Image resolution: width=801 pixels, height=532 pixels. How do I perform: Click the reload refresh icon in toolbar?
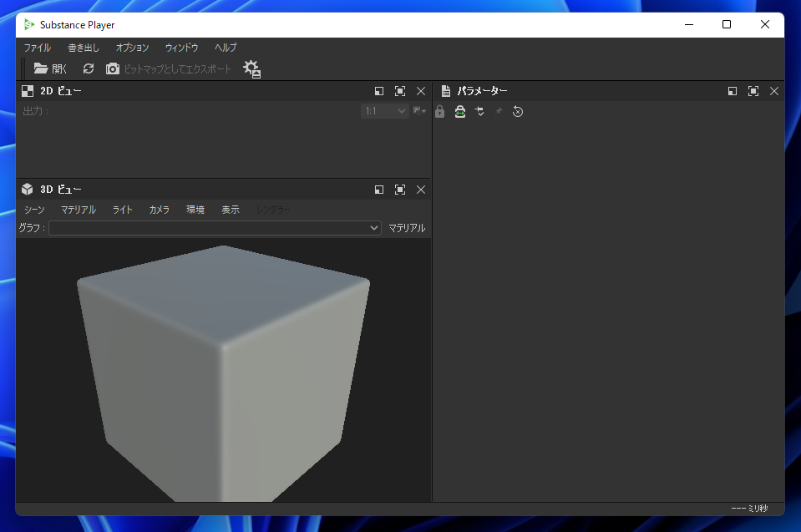(x=89, y=68)
